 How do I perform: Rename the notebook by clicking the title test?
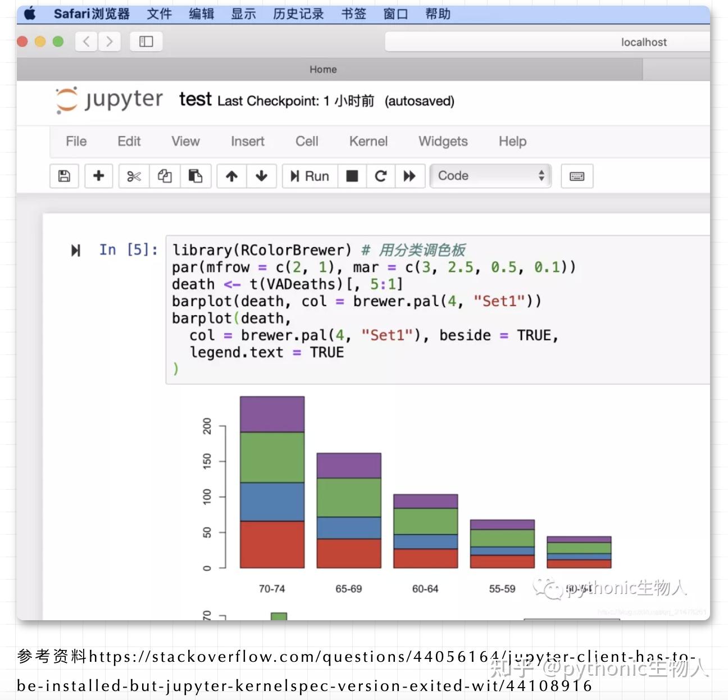(194, 100)
